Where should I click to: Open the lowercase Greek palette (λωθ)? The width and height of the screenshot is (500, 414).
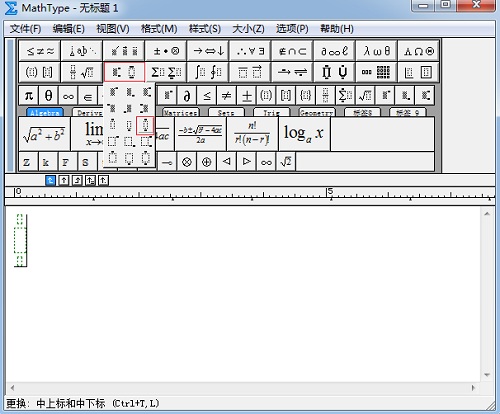pos(376,51)
